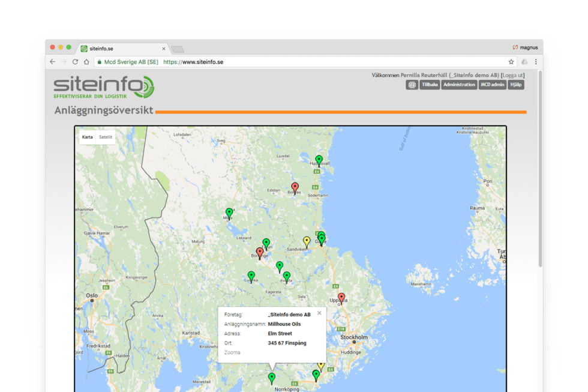Close the Millhouse Oils info popup
The height and width of the screenshot is (392, 588).
coord(319,313)
